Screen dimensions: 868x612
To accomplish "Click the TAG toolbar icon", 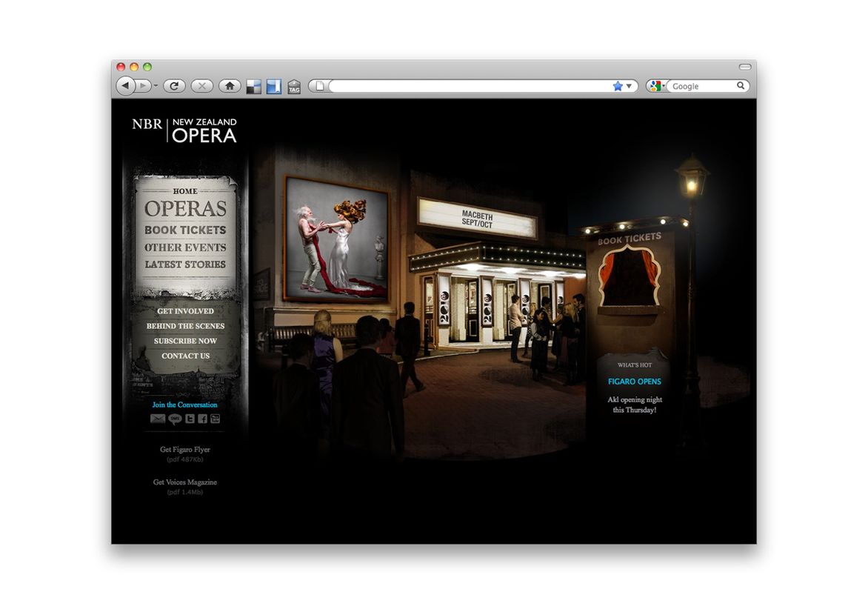I will coord(294,87).
